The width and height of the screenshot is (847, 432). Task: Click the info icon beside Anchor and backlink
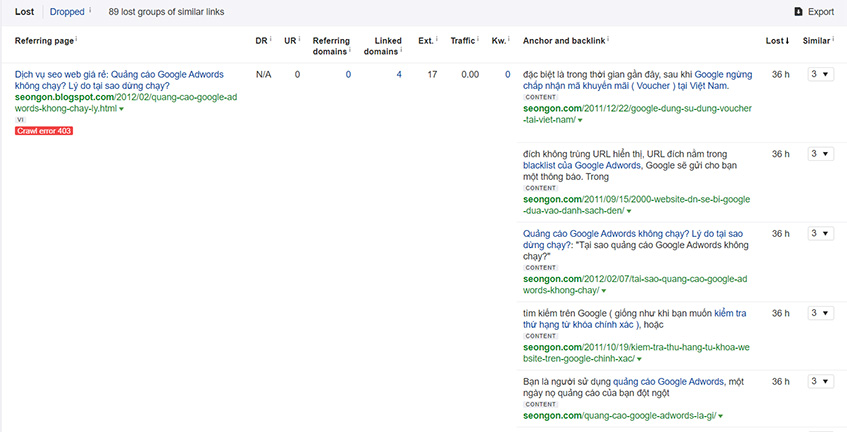[x=608, y=39]
